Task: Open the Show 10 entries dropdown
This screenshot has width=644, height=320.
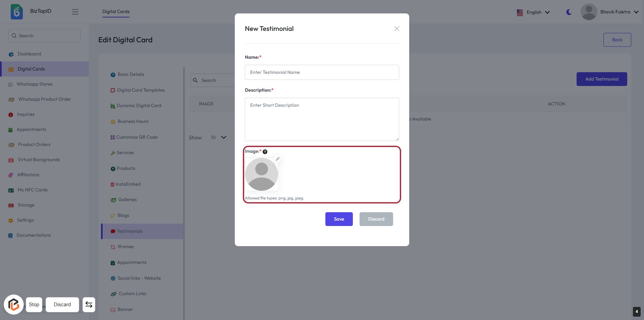Action: tap(218, 137)
